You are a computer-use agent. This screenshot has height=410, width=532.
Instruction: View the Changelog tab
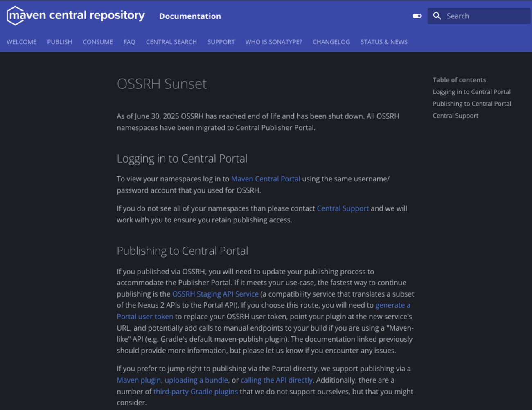tap(331, 42)
